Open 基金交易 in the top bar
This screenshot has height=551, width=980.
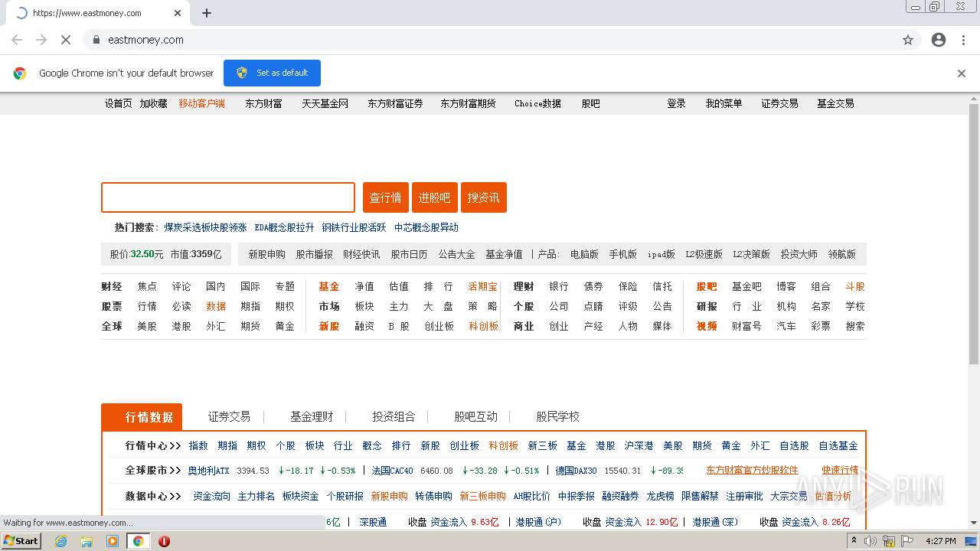(835, 103)
